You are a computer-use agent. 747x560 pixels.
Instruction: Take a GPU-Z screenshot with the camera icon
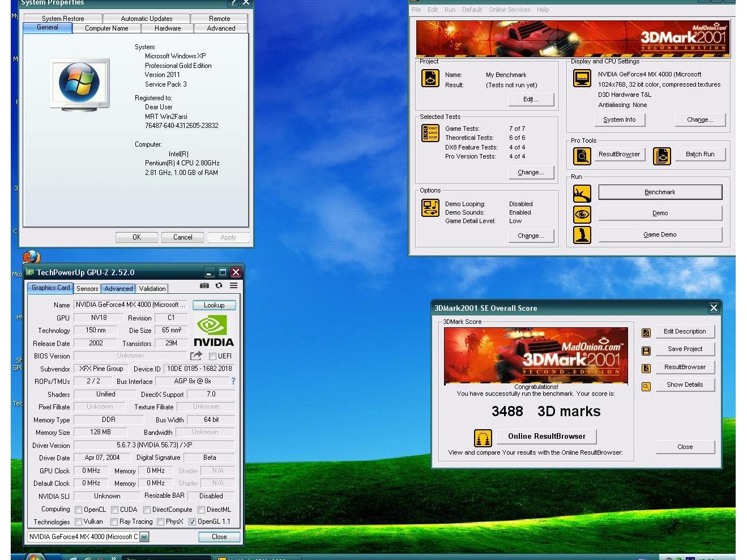tap(204, 285)
